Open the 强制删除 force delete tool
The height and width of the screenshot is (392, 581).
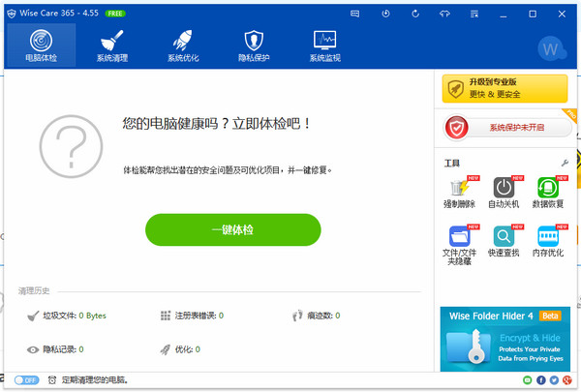pyautogui.click(x=459, y=192)
